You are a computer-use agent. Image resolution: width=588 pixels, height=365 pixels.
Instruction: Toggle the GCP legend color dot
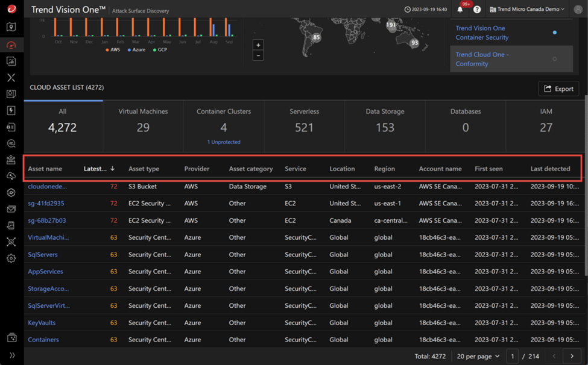(154, 50)
